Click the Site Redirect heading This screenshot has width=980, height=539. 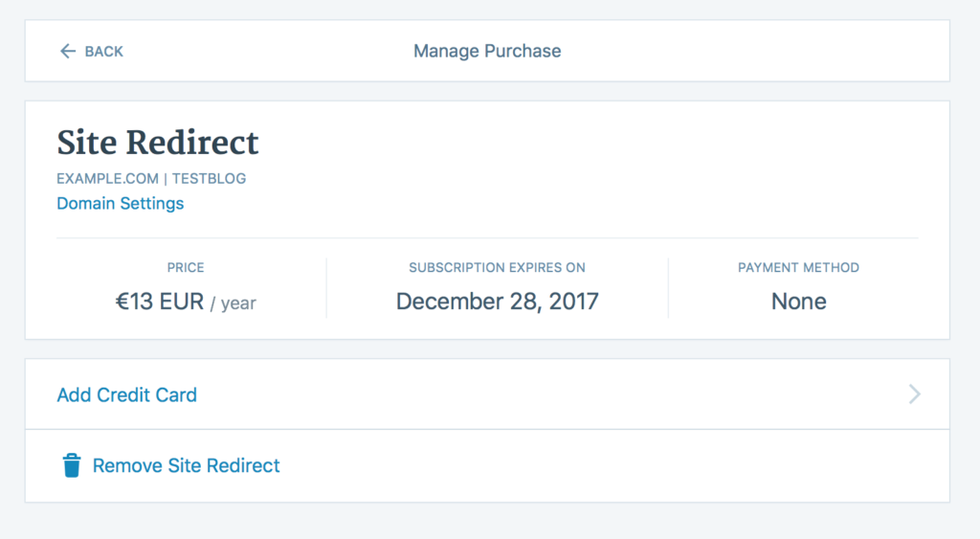[158, 143]
